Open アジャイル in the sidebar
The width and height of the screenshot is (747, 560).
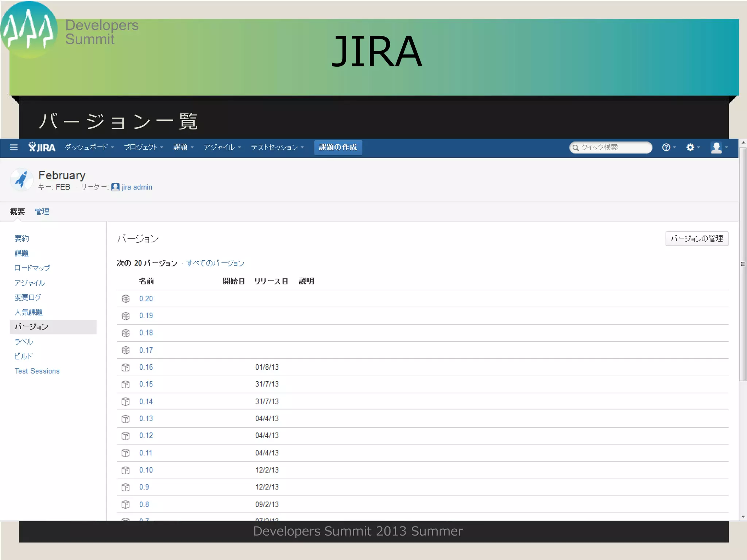(x=30, y=283)
